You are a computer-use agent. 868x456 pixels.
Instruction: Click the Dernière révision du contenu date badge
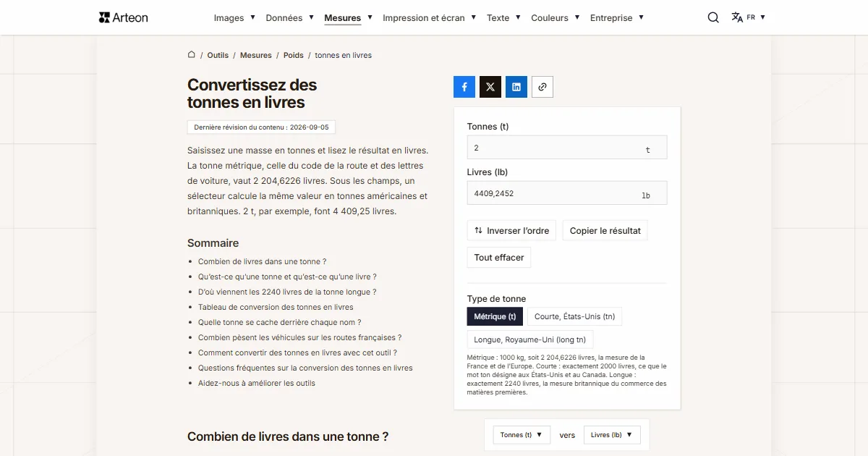point(261,127)
